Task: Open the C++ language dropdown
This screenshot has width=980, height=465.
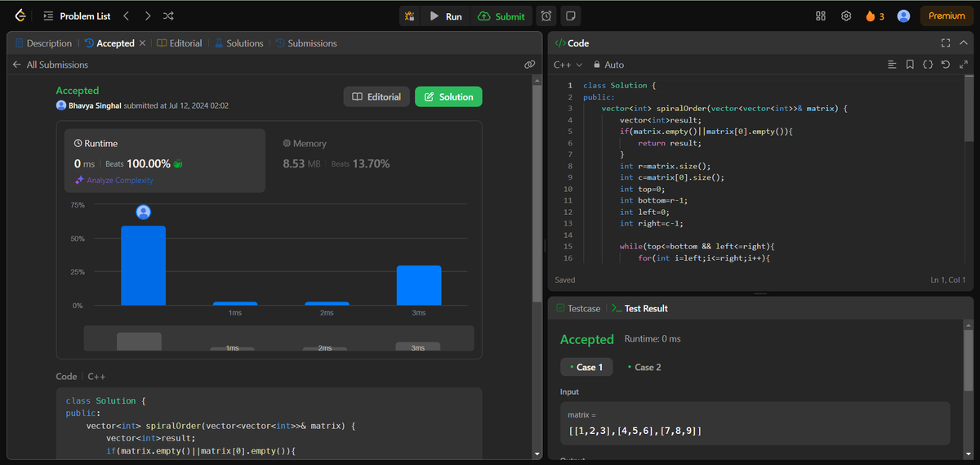Action: click(568, 65)
